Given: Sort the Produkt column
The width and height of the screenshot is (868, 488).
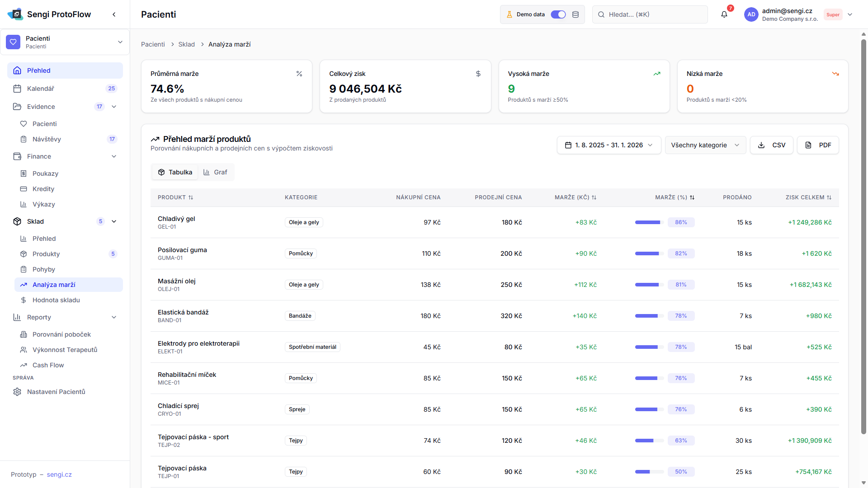Looking at the screenshot, I should [x=191, y=197].
